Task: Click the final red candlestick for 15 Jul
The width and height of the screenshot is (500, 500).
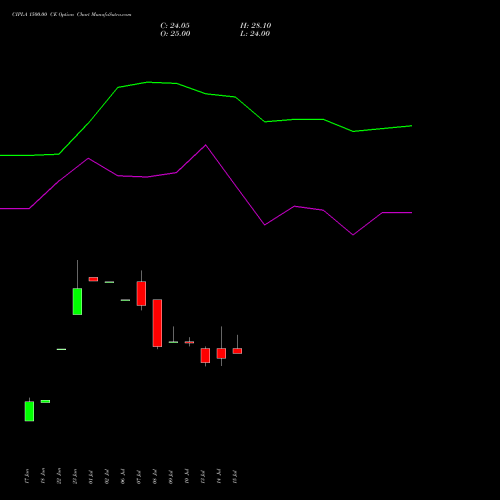Action: (x=237, y=351)
